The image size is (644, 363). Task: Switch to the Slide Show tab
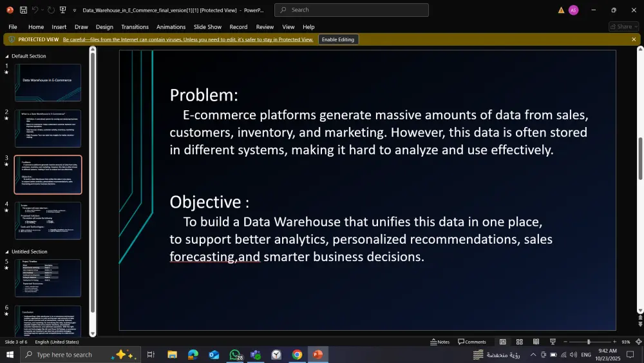tap(207, 26)
